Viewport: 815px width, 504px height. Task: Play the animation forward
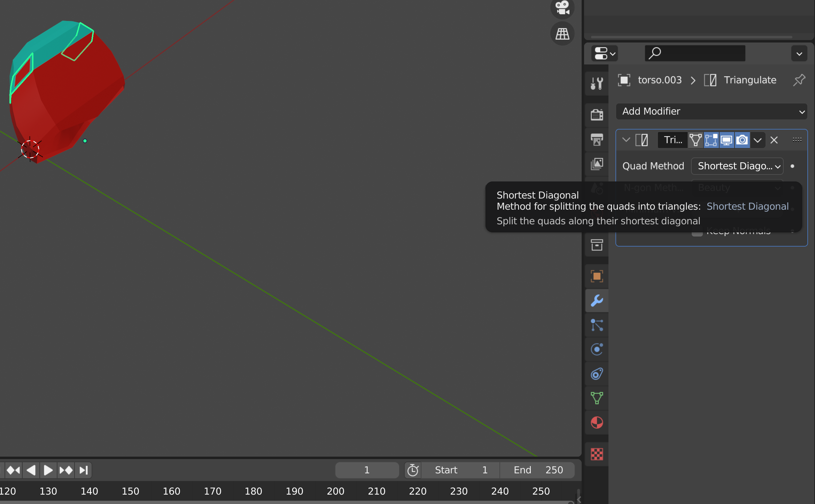[x=48, y=470]
